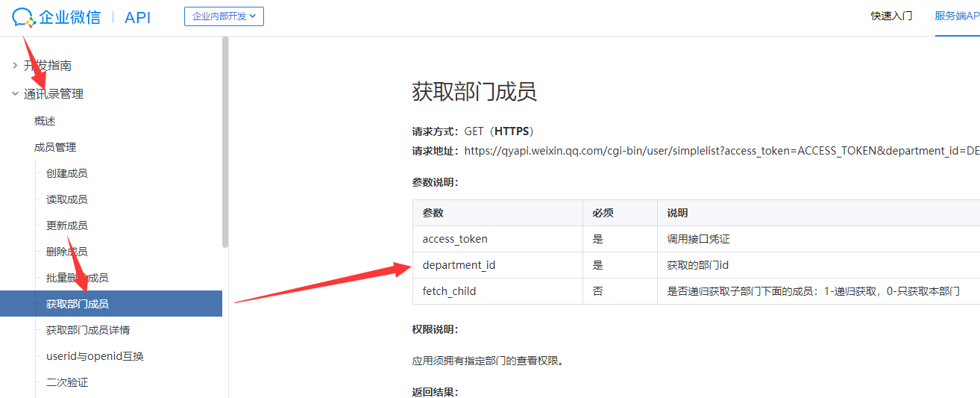
Task: Click the 企业微信 logo icon
Action: tap(24, 17)
